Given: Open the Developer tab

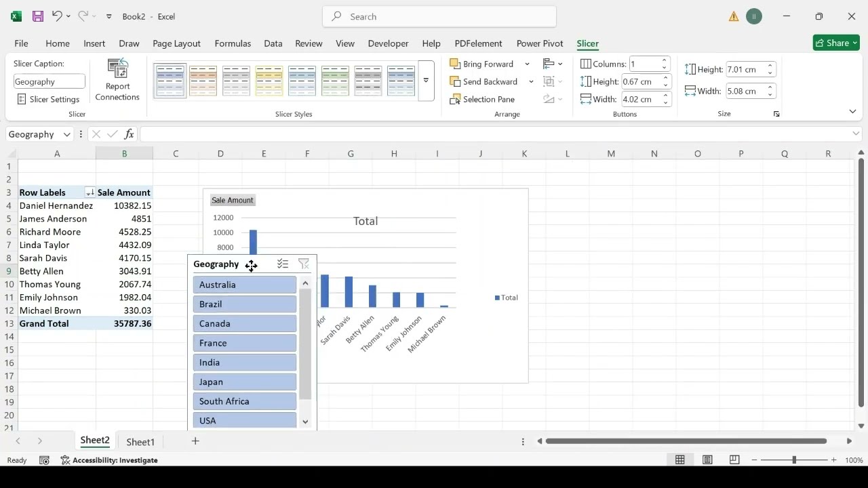Looking at the screenshot, I should 389,43.
